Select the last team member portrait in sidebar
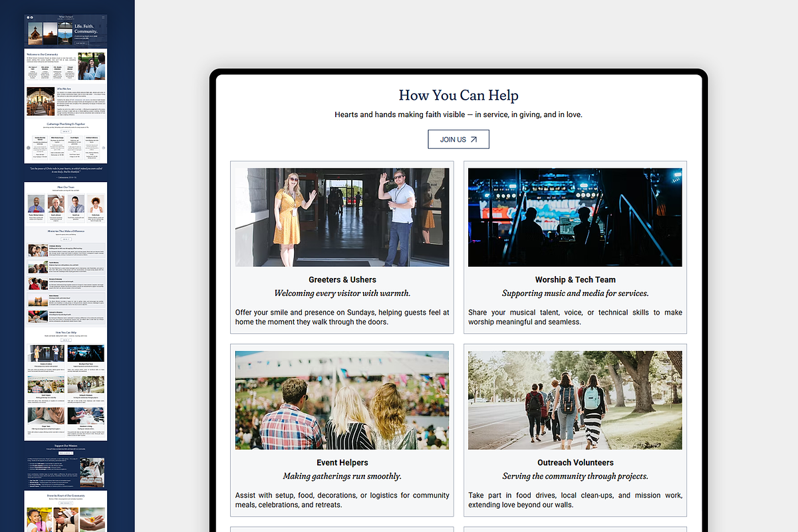 [96, 203]
